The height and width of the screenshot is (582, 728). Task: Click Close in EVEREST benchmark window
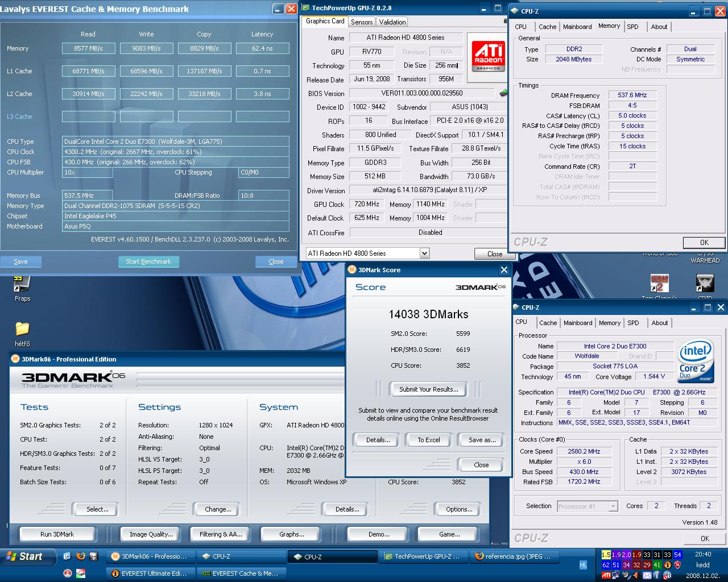tap(276, 261)
